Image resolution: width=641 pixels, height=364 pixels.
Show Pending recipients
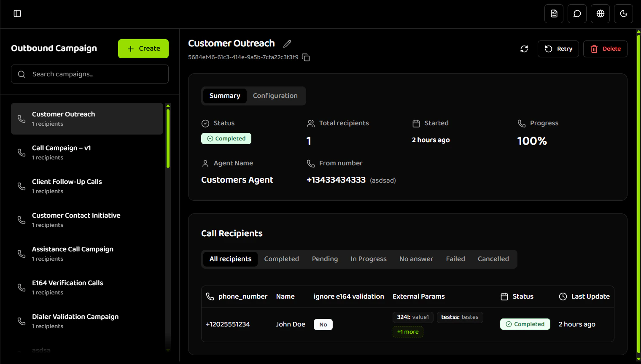(x=325, y=259)
